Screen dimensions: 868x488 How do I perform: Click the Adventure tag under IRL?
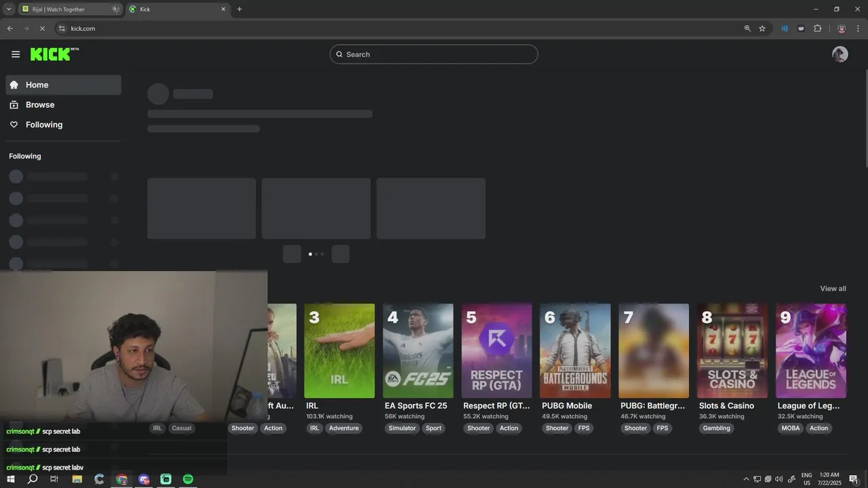(x=344, y=428)
